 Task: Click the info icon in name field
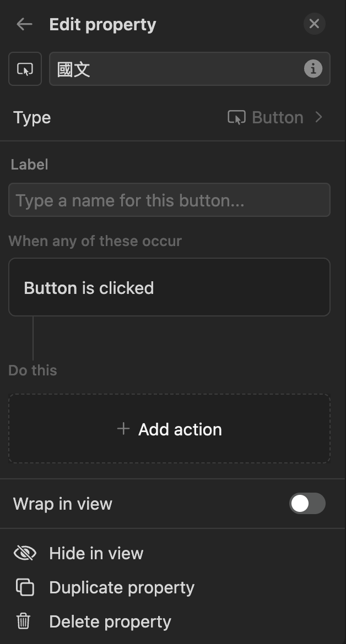point(313,69)
